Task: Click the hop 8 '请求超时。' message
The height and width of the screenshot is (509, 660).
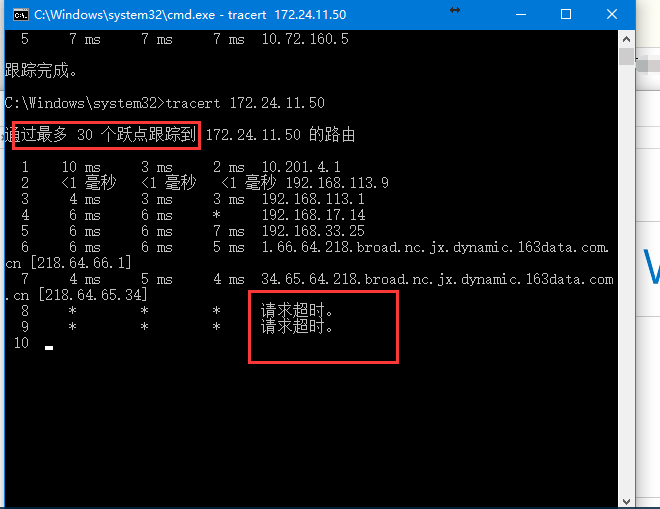Action: pyautogui.click(x=297, y=311)
